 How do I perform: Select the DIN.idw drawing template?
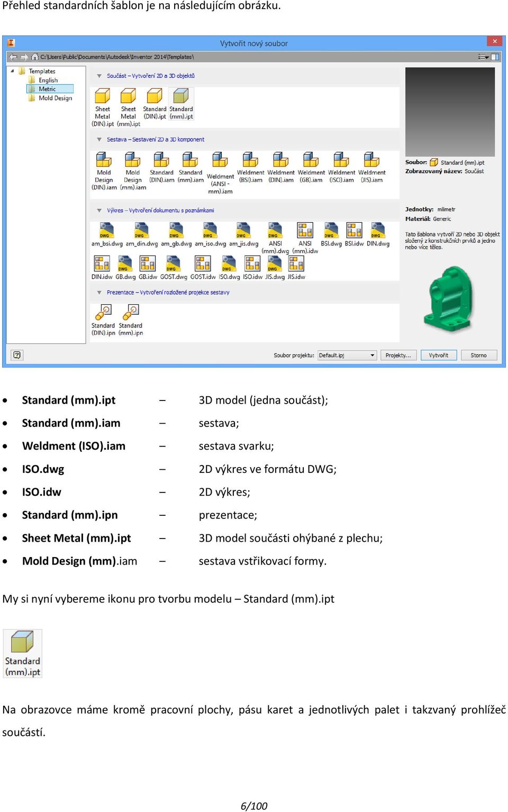(102, 268)
